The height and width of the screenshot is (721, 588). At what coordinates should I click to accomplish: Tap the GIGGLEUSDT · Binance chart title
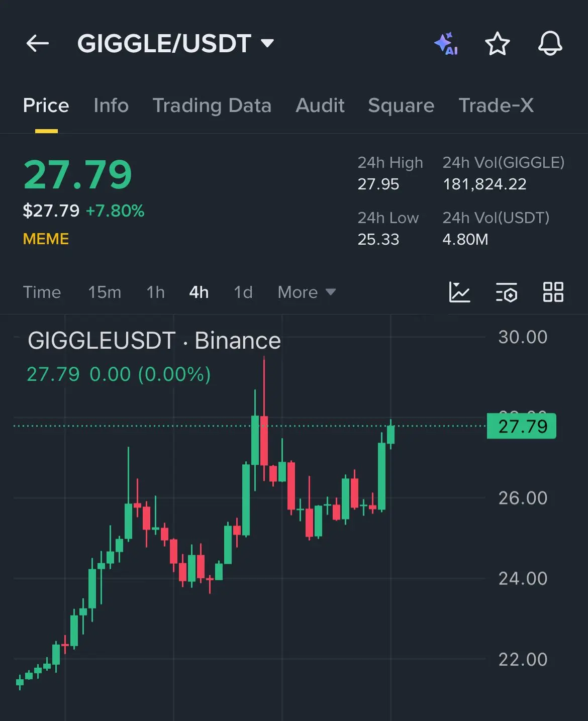[x=154, y=341]
